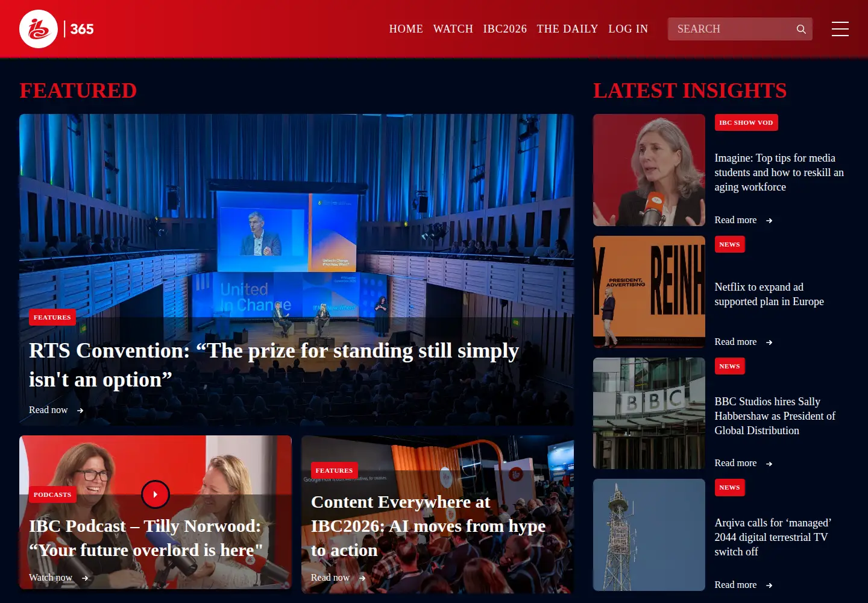The height and width of the screenshot is (603, 868).
Task: Go to the HOME menu item
Action: (x=406, y=29)
